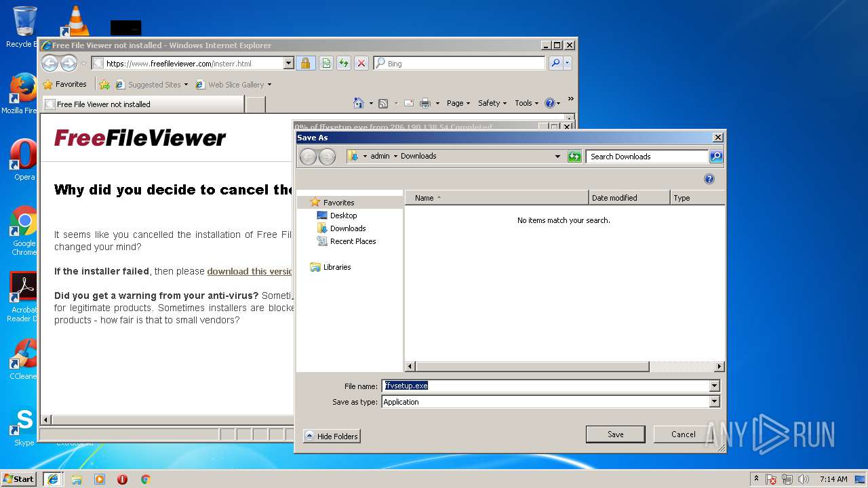868x488 pixels.
Task: Open the Save as type combo box
Action: point(550,402)
